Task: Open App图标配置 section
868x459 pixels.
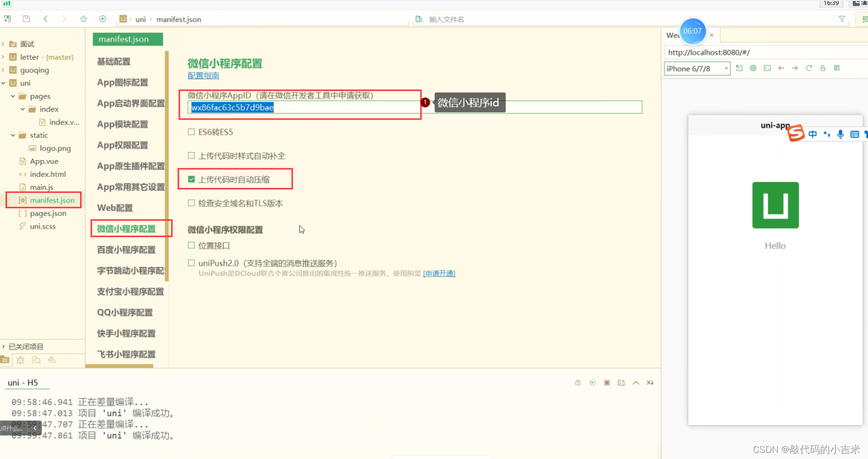Action: click(x=123, y=82)
